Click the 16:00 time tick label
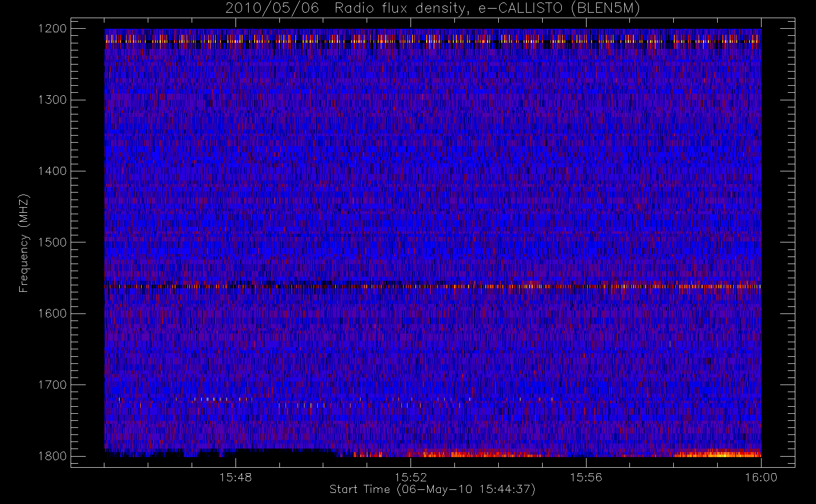 761,477
